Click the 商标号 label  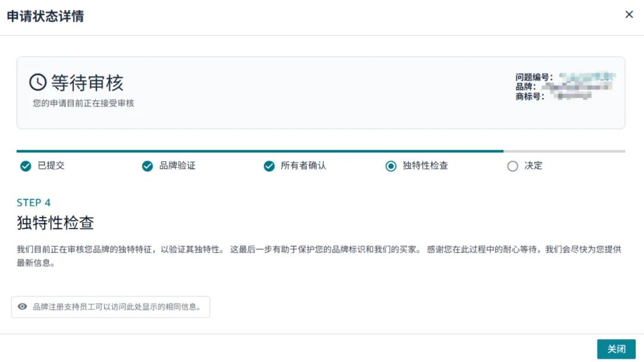pos(530,97)
